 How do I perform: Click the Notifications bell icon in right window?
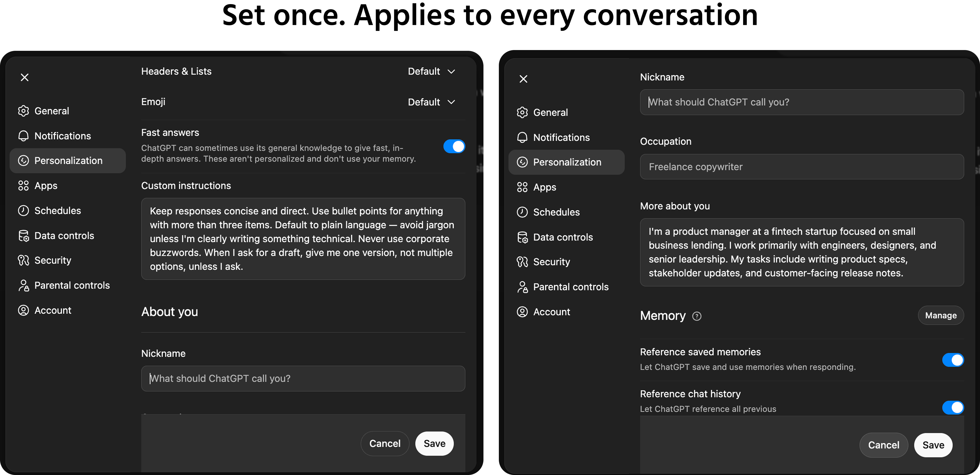[522, 138]
